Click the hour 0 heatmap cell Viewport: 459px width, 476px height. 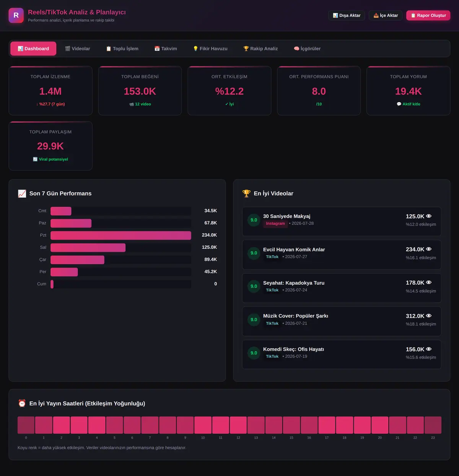(26, 425)
